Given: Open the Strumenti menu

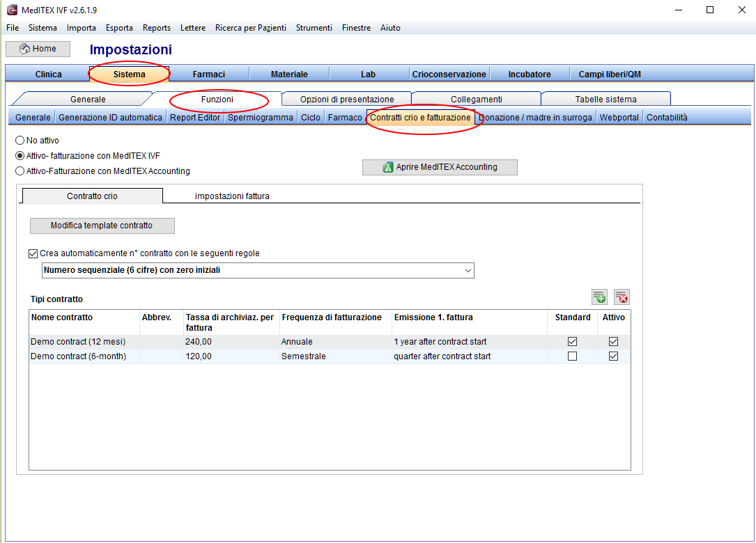Looking at the screenshot, I should tap(314, 27).
